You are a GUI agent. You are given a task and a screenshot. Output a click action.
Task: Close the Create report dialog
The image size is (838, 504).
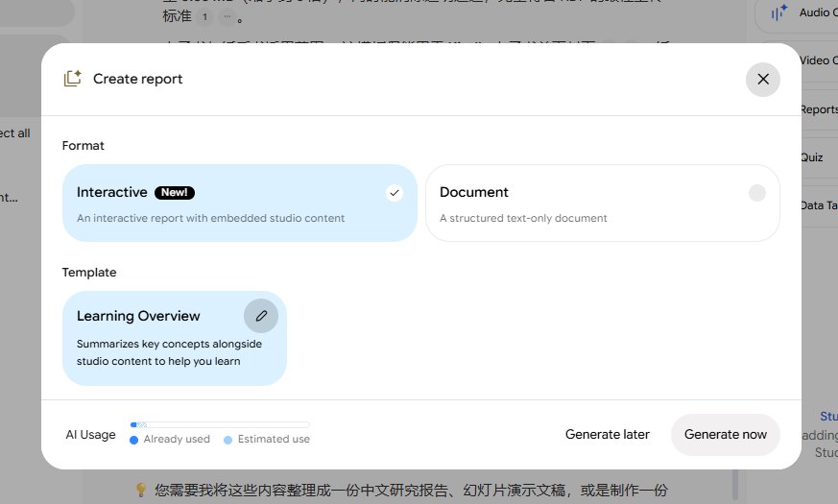[x=762, y=79]
